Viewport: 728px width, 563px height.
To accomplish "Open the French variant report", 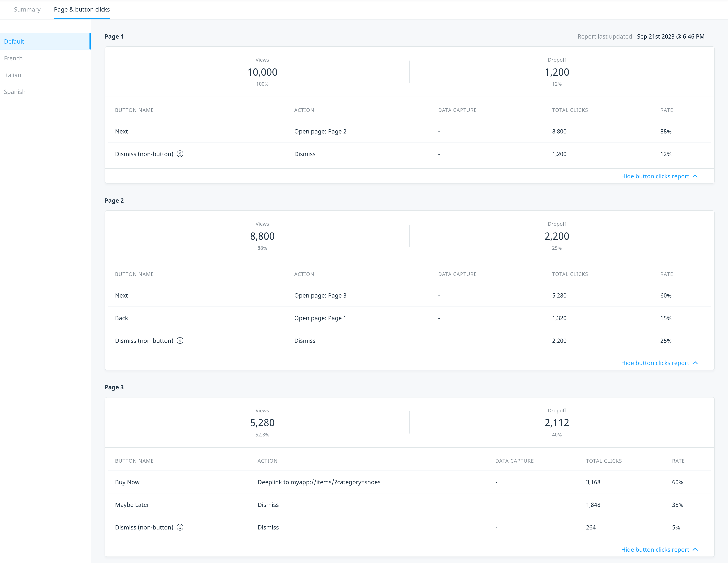I will 45,58.
